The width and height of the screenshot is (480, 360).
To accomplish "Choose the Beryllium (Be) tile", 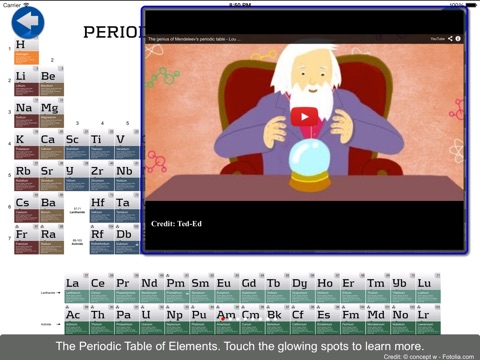I will 52,81.
